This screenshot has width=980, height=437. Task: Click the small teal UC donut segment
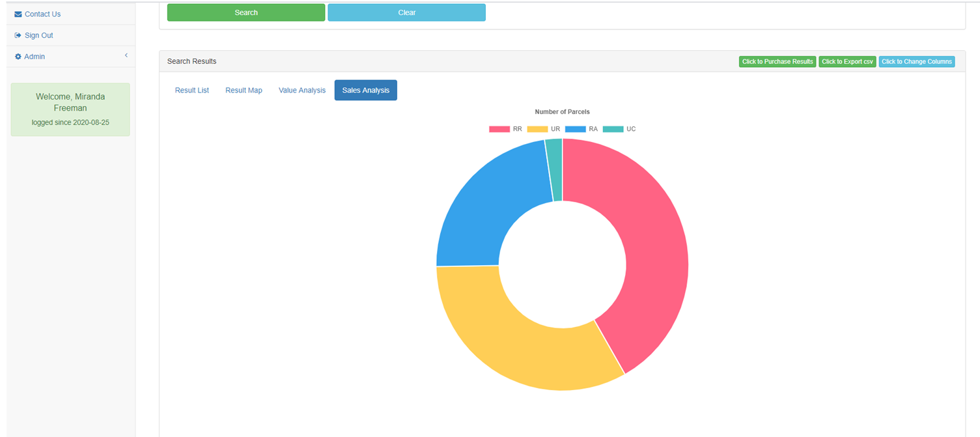[555, 169]
